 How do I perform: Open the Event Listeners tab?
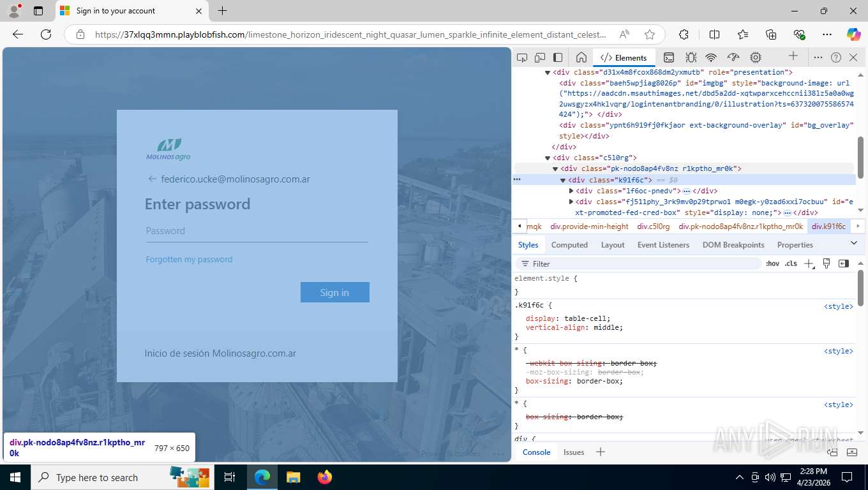663,245
